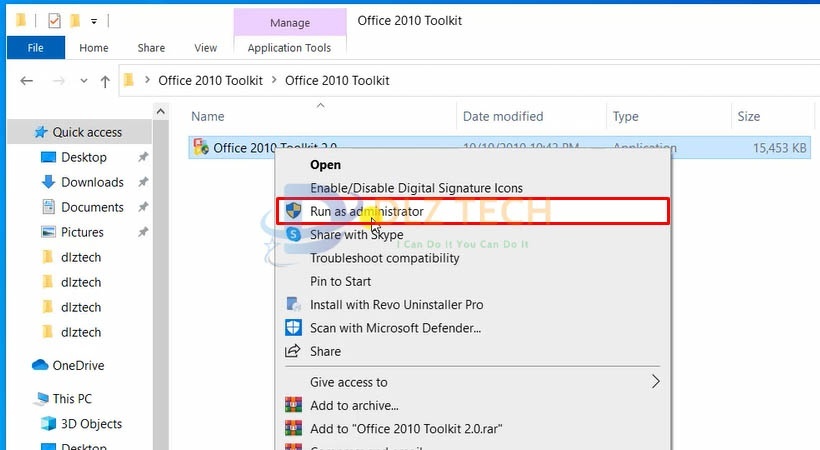Sort by Date modified column header

[503, 116]
